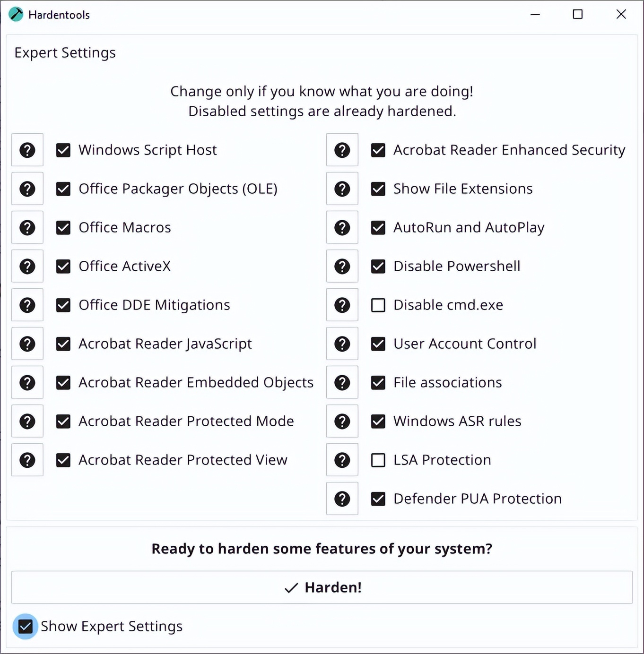View help for Disable cmd.exe

pyautogui.click(x=342, y=305)
